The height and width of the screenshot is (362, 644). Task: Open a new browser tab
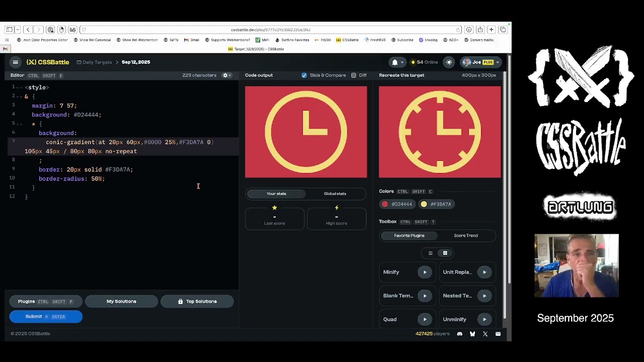[x=491, y=30]
